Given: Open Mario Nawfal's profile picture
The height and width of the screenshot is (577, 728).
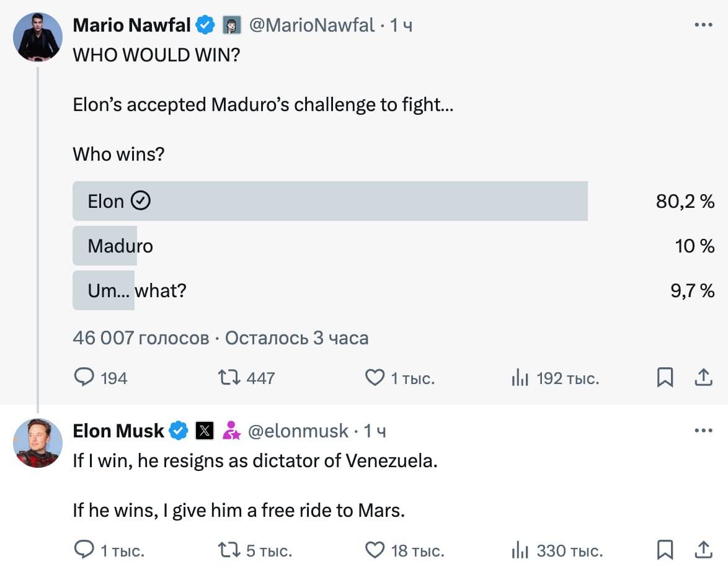Looking at the screenshot, I should [38, 37].
